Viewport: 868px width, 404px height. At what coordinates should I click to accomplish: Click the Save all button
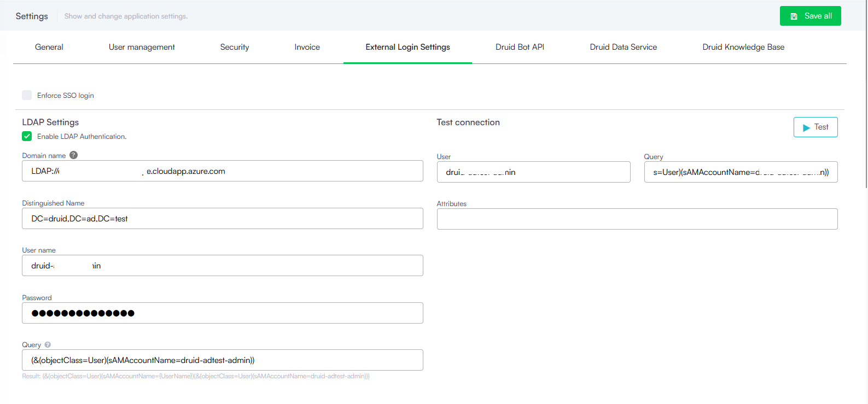pyautogui.click(x=810, y=16)
